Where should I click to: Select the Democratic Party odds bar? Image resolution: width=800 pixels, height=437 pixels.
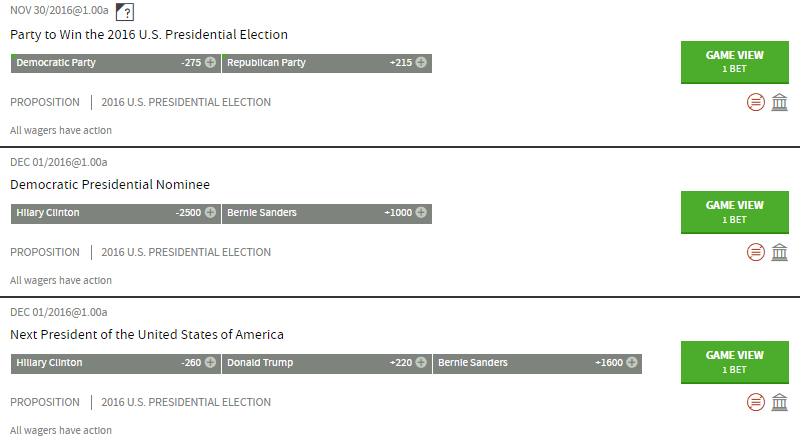click(x=116, y=63)
